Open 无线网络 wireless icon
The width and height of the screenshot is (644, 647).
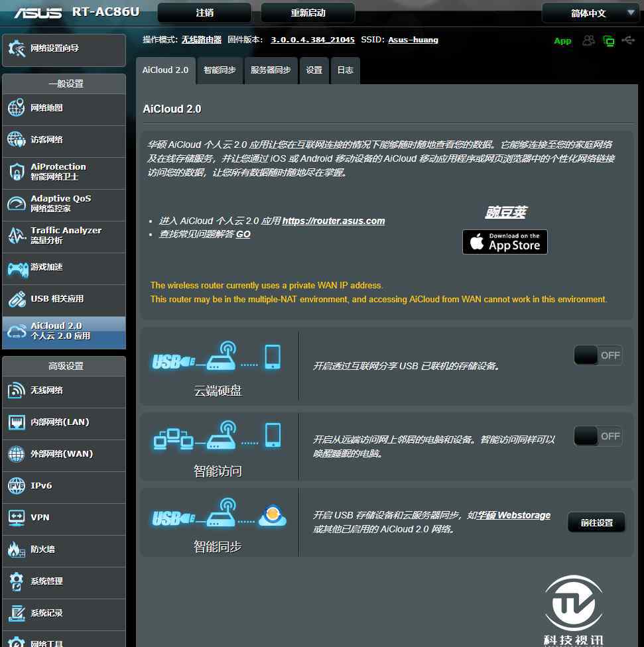(17, 390)
